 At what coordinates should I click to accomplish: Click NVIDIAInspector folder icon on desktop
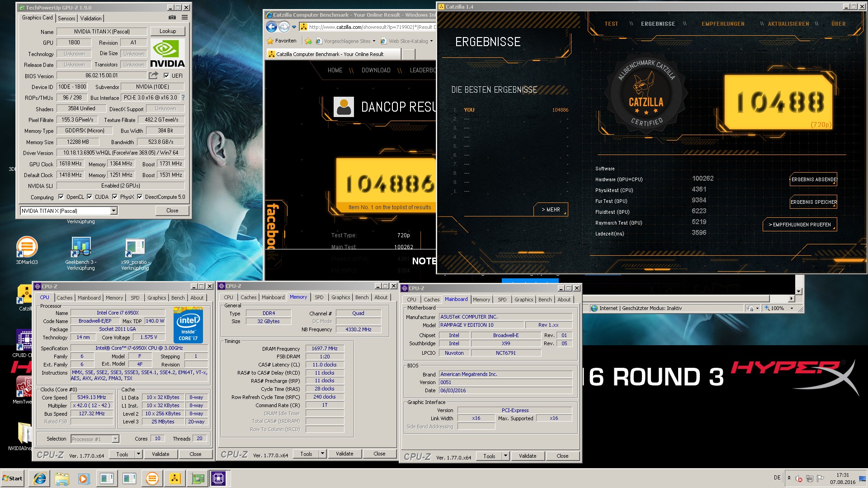[24, 436]
